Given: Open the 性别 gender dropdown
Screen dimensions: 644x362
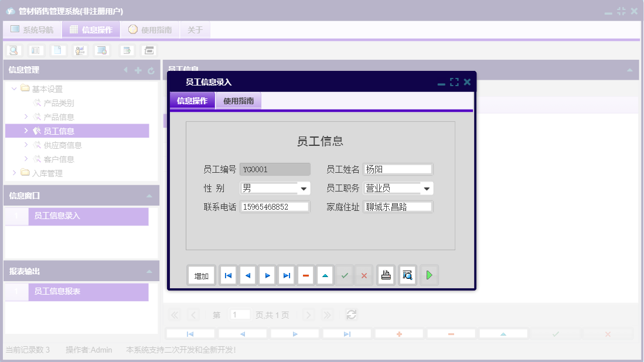Looking at the screenshot, I should tap(304, 187).
